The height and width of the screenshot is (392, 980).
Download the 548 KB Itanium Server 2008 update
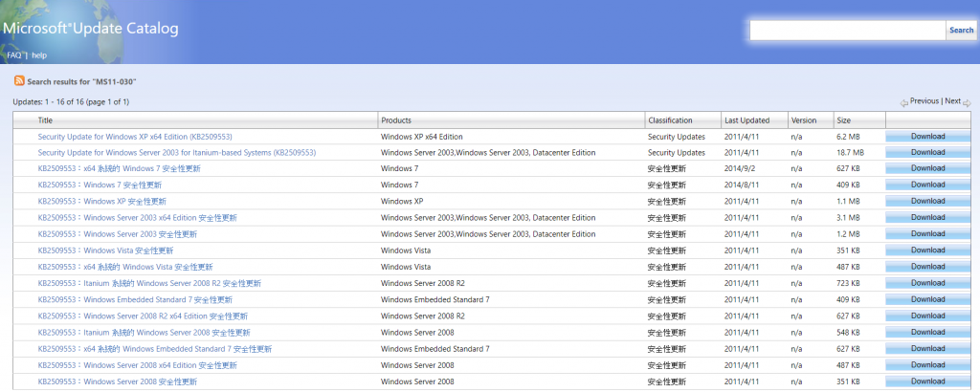pyautogui.click(x=927, y=332)
